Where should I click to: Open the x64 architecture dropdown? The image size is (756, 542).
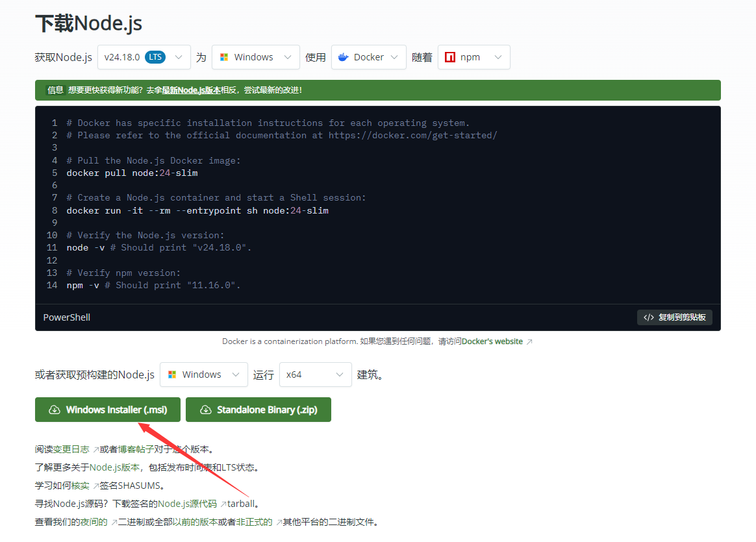click(315, 375)
